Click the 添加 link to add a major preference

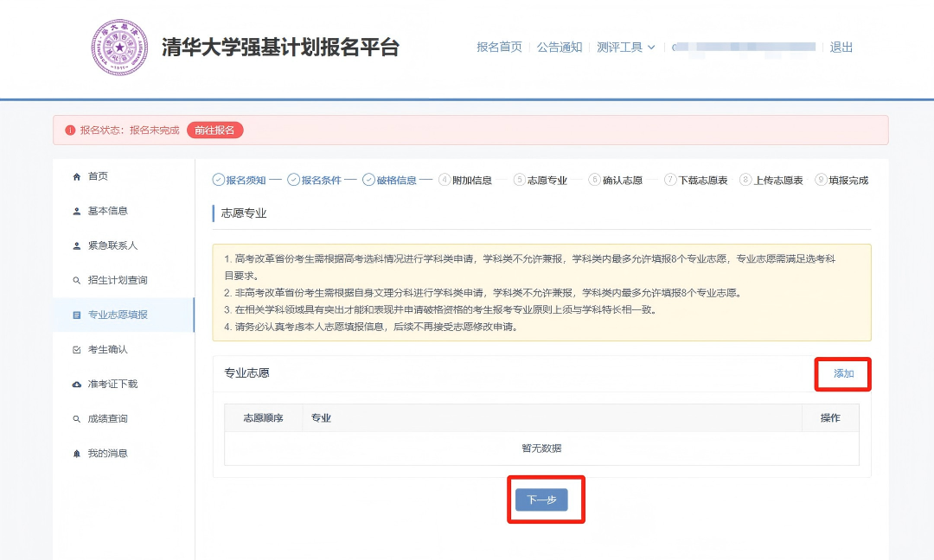[842, 373]
